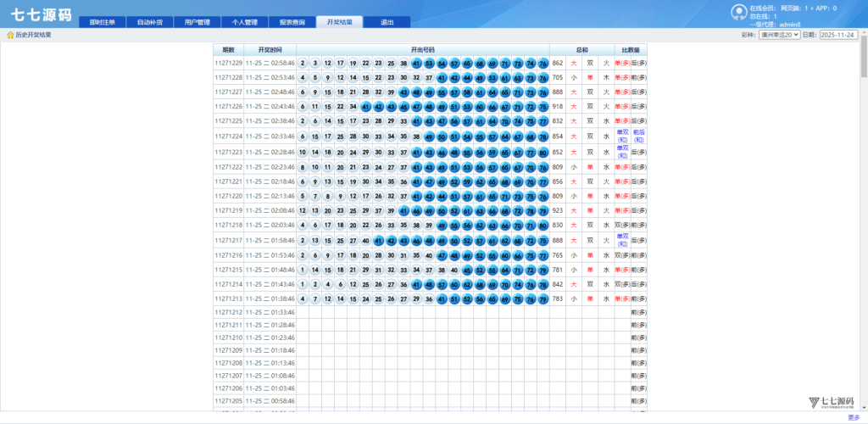The width and height of the screenshot is (868, 424).
Task: Click number ball 78 in row 11271224
Action: tap(543, 137)
